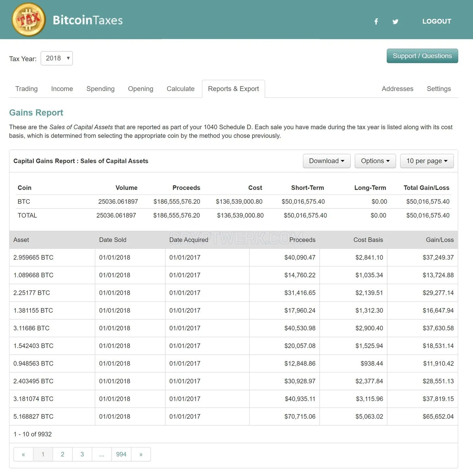
Task: Click the 3.181074 BTC asset cell
Action: 33,399
